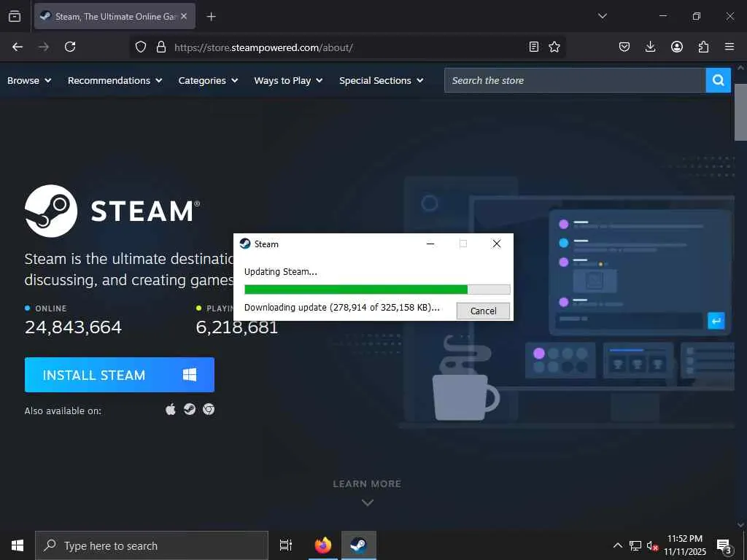Open the extensions puzzle icon
747x560 pixels.
703,47
